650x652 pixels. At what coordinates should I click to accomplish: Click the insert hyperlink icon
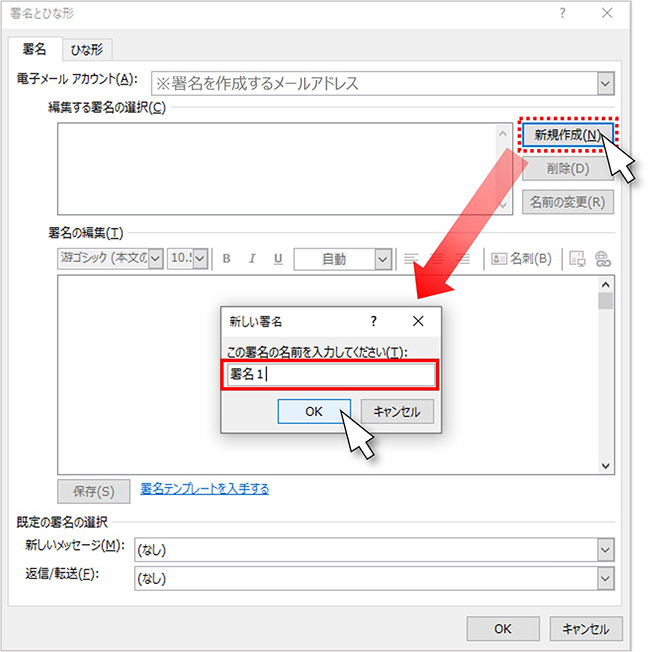click(602, 259)
